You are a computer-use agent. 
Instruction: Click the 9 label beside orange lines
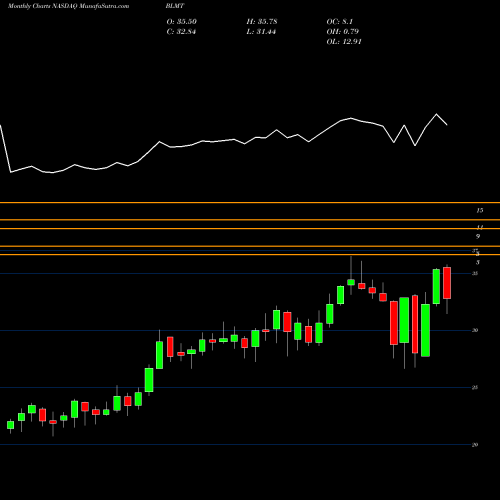point(478,236)
